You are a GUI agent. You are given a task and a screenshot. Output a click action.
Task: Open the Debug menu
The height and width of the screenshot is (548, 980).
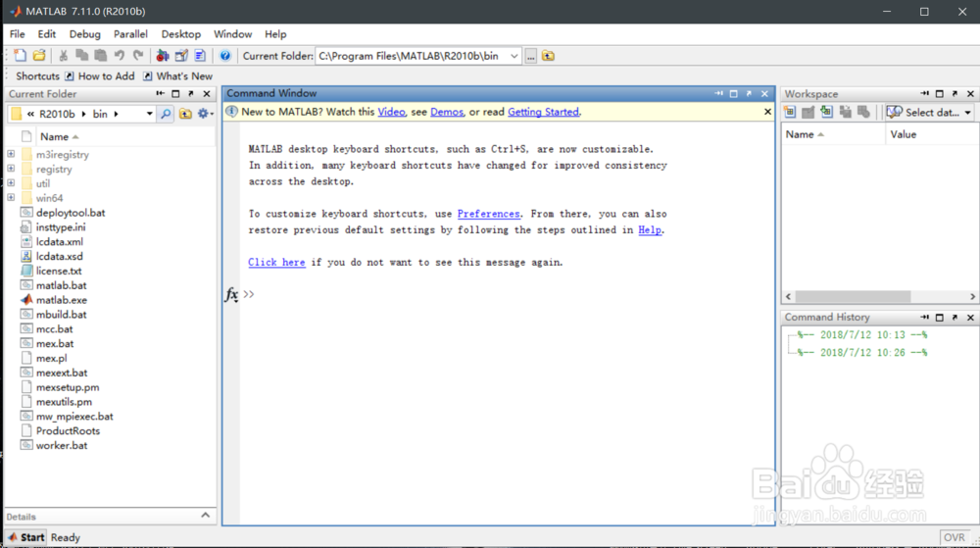click(85, 34)
